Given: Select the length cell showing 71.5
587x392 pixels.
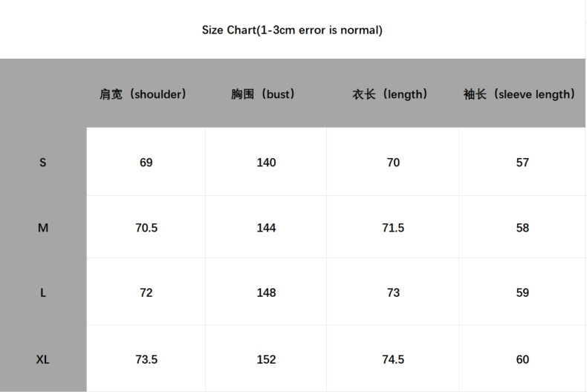Looking at the screenshot, I should (393, 227).
